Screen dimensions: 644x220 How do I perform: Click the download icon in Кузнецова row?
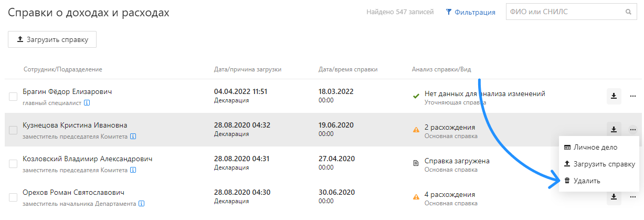(x=614, y=129)
